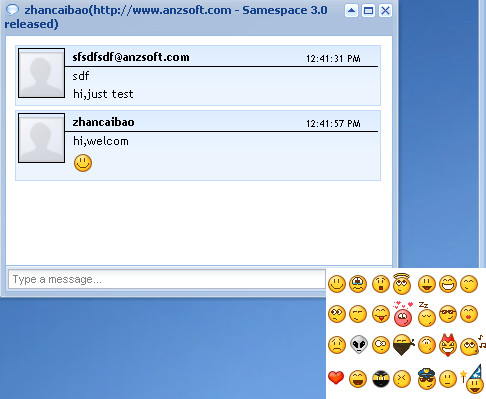Focus the Type a message input box
Viewport: 486px width, 399px height.
tap(167, 279)
